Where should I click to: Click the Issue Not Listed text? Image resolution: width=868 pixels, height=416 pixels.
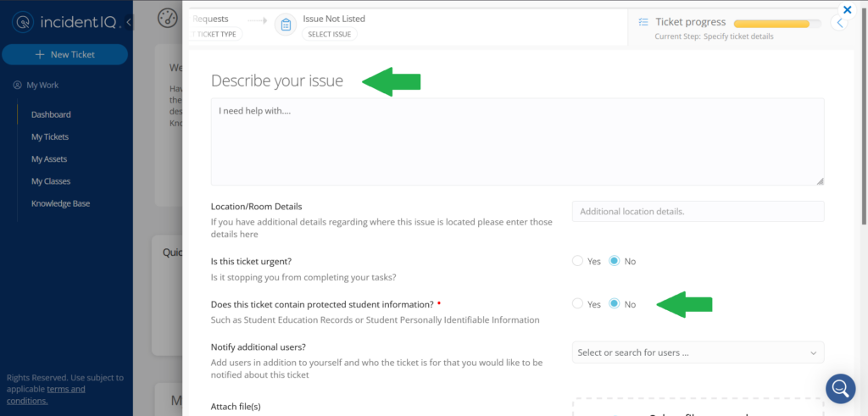[334, 19]
